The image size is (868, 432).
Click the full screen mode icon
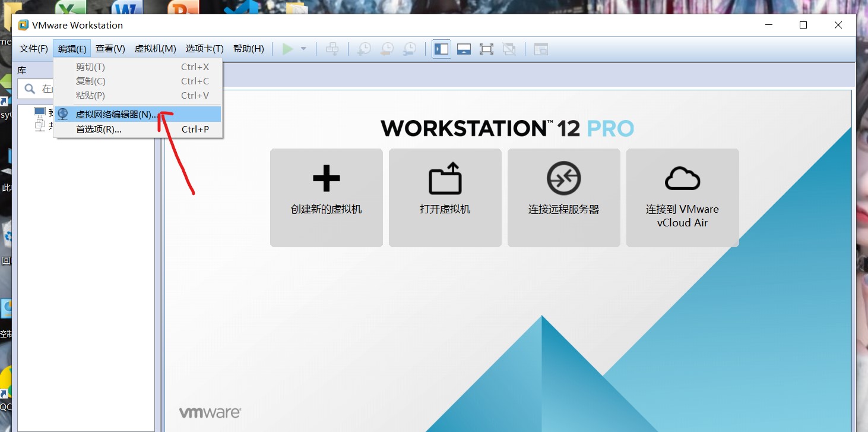[486, 49]
